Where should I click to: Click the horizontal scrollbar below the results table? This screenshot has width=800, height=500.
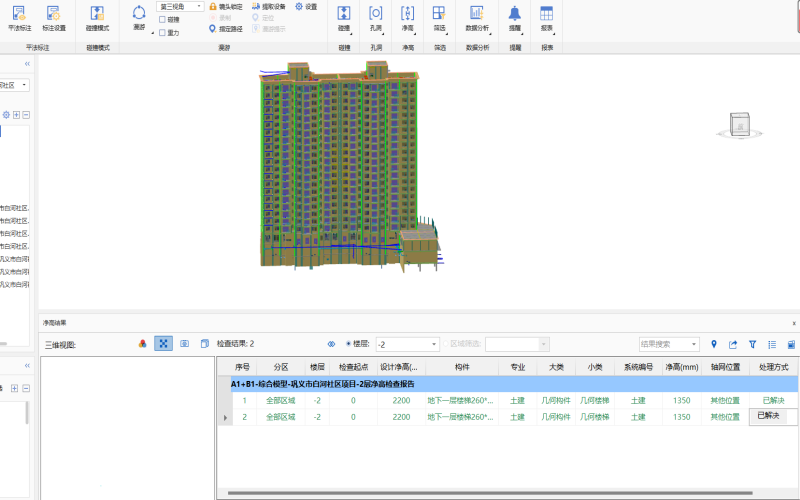pyautogui.click(x=490, y=493)
